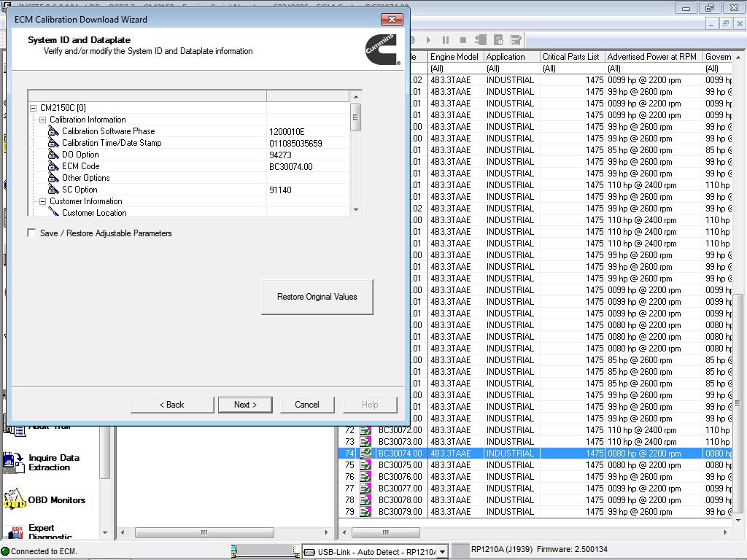Enable Save / Restore Adjustable Parameters
The height and width of the screenshot is (560, 747).
31,233
